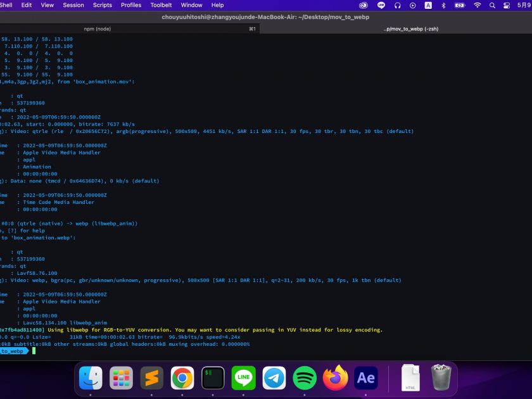Click the HTML file in the dock
The image size is (532, 399).
[x=410, y=378]
